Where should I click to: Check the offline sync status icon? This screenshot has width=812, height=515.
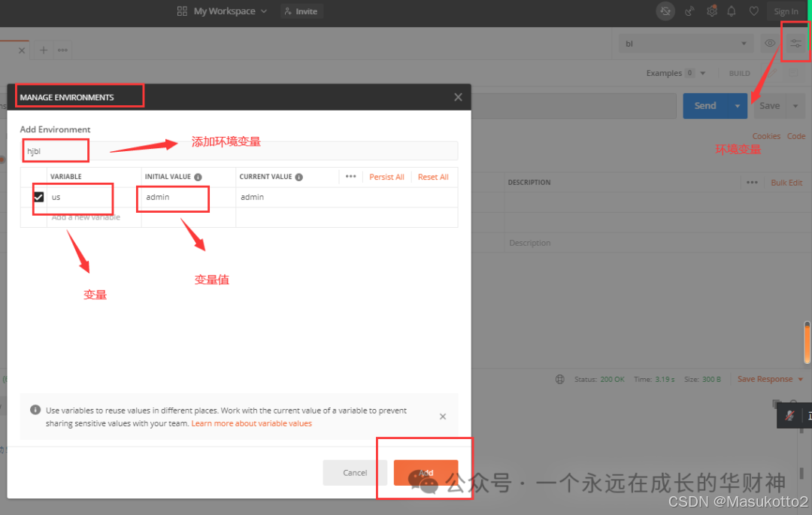665,11
